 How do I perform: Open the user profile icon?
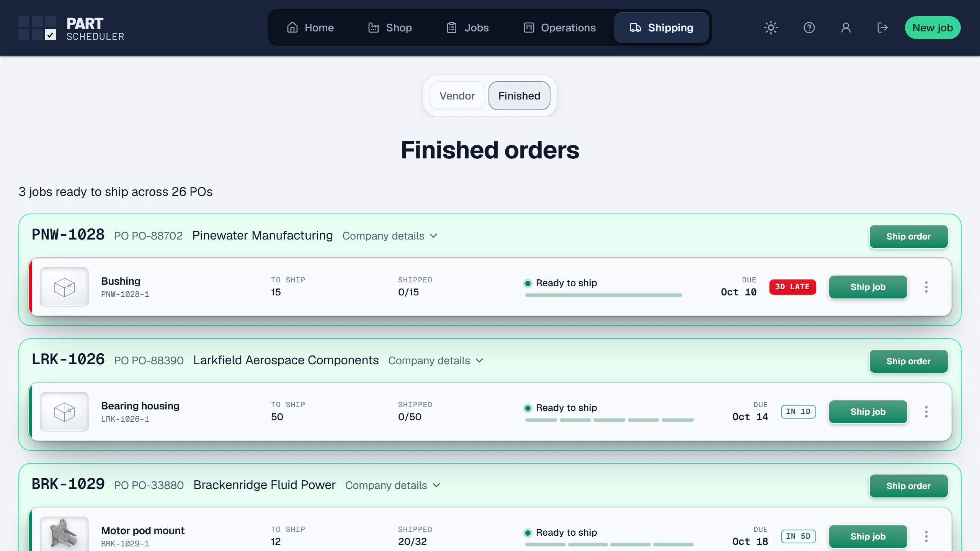(x=846, y=28)
